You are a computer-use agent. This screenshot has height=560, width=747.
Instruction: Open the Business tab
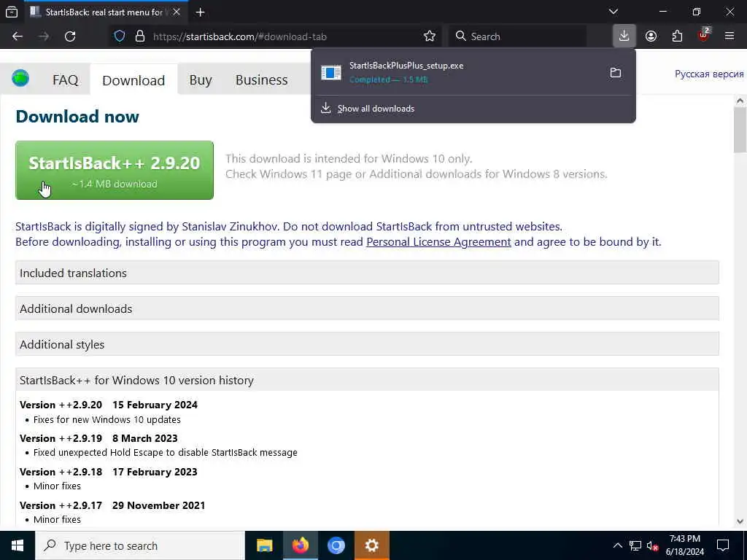(262, 79)
